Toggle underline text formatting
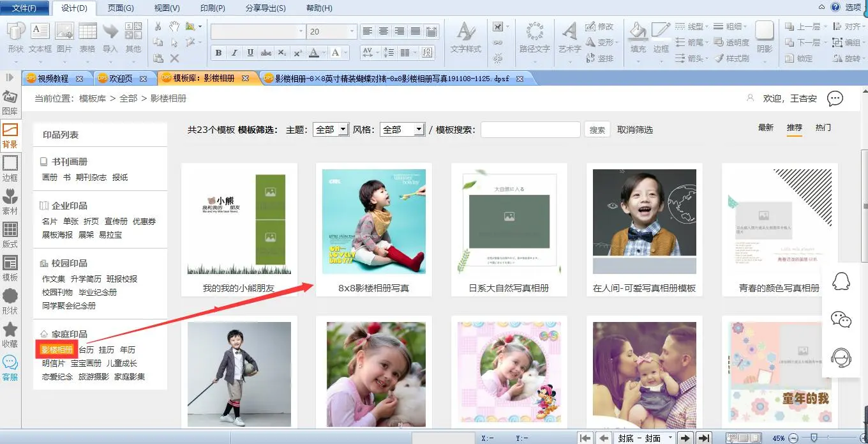The height and width of the screenshot is (444, 868). tap(250, 53)
